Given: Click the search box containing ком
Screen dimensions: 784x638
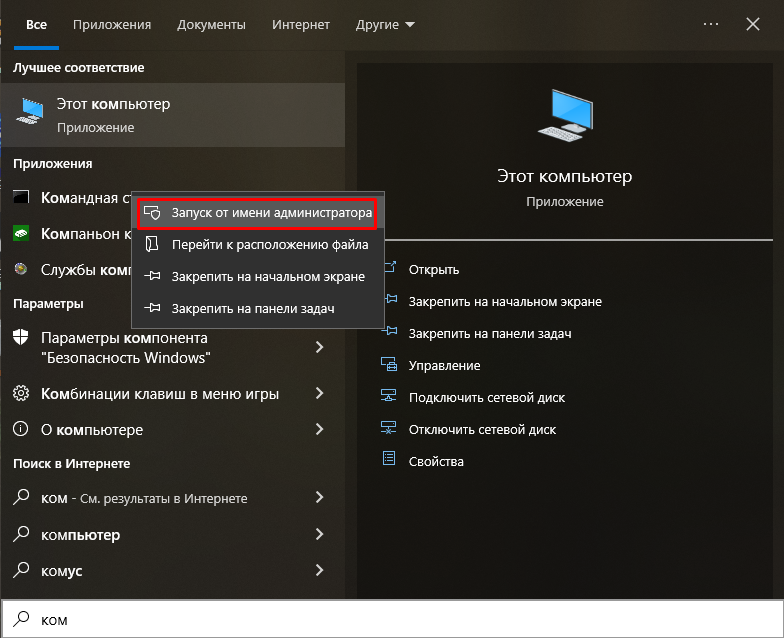Looking at the screenshot, I should tap(392, 620).
